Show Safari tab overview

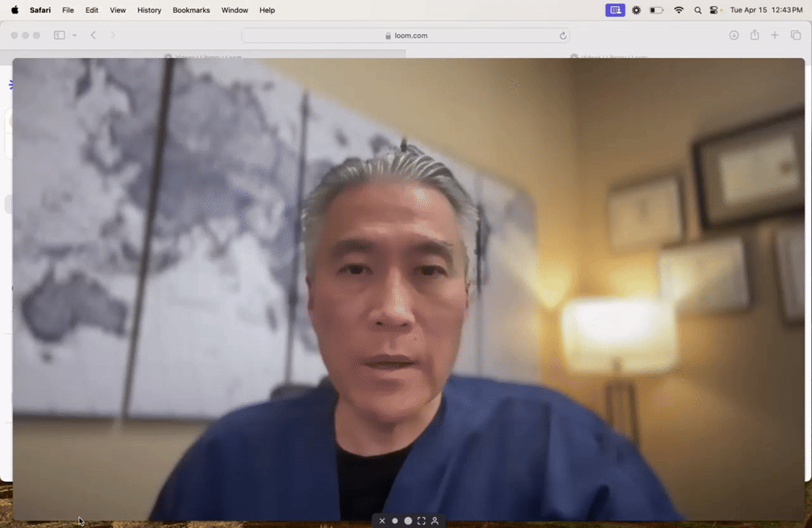[796, 35]
